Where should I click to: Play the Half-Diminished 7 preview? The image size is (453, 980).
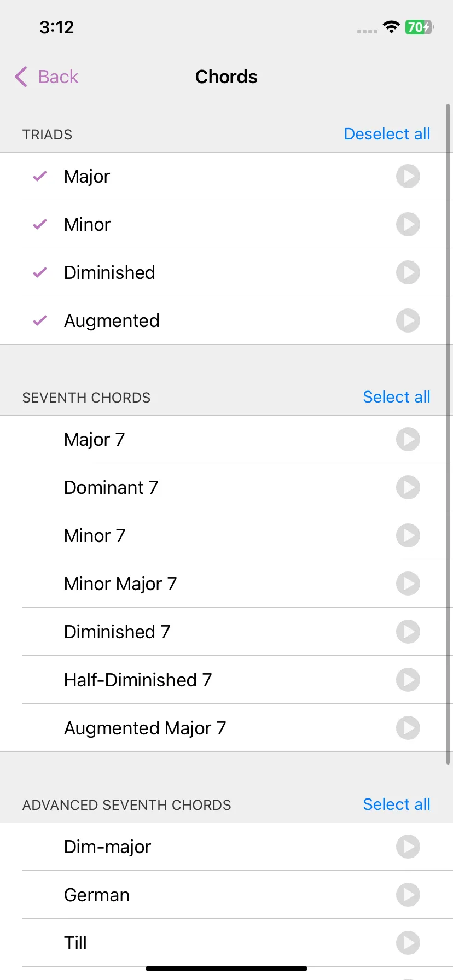(408, 680)
